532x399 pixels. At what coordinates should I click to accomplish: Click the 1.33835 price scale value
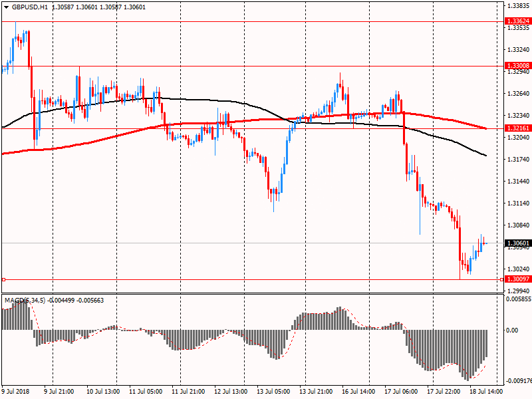tap(519, 6)
